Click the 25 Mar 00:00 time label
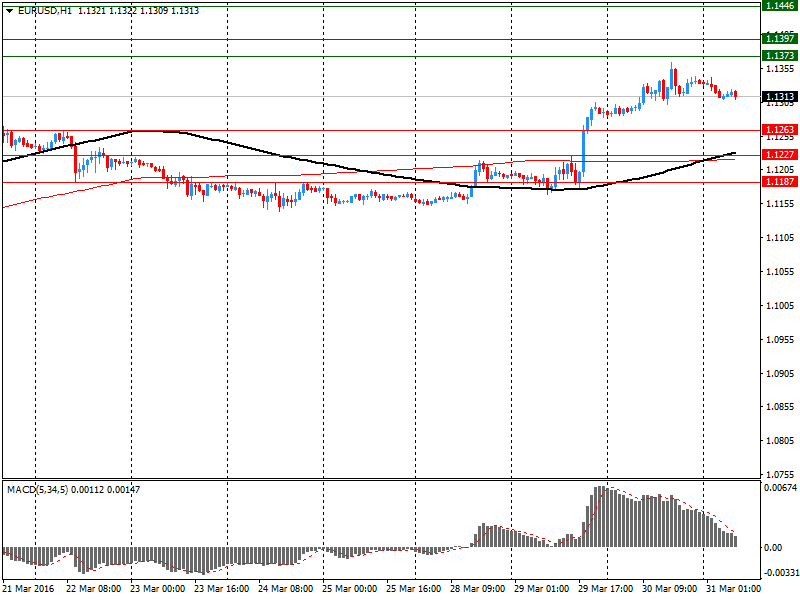Screen dimensions: 800x600 (x=349, y=588)
